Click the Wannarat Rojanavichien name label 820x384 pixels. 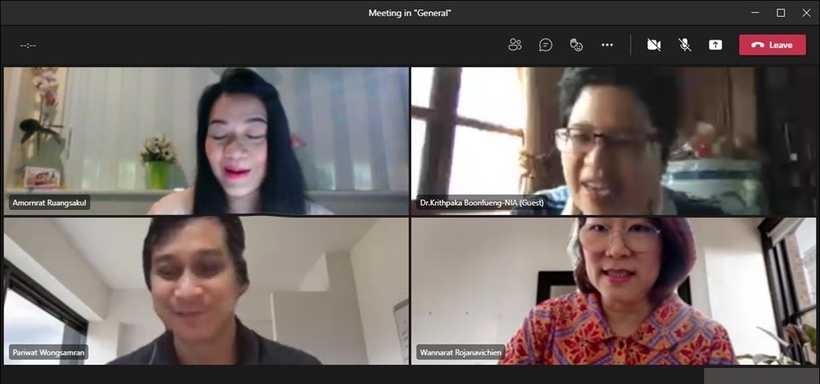(x=461, y=352)
